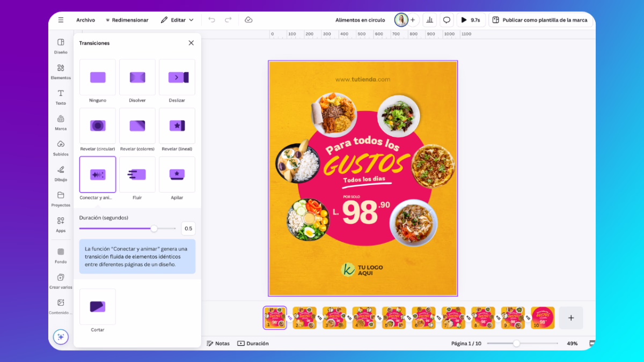This screenshot has height=362, width=644.
Task: Click the Página 1 / 10 indicator
Action: pyautogui.click(x=466, y=343)
